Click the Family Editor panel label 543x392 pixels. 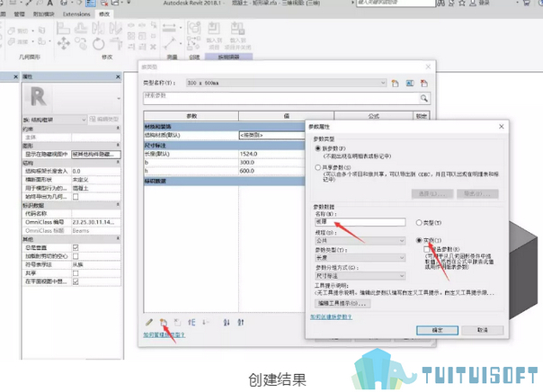click(x=228, y=57)
